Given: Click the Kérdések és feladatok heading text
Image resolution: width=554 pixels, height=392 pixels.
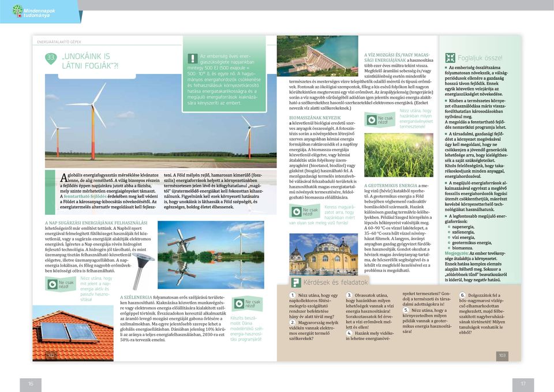Looking at the screenshot, I should 335,282.
